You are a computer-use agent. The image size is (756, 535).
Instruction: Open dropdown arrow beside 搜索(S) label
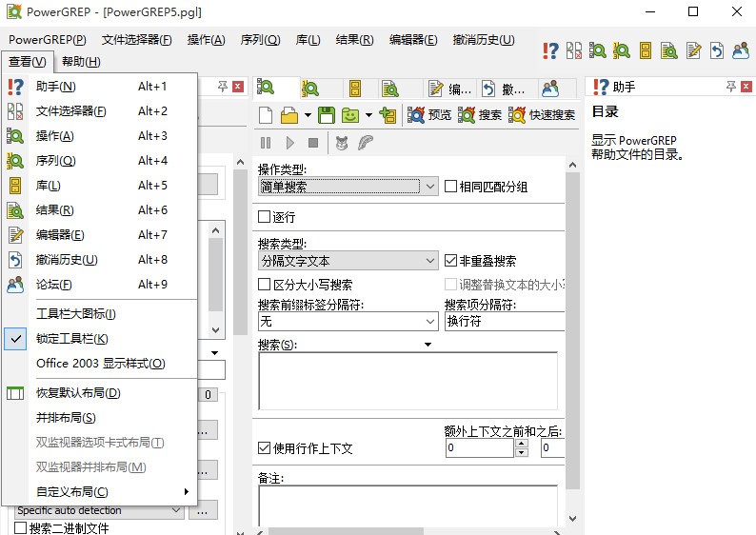tap(428, 345)
